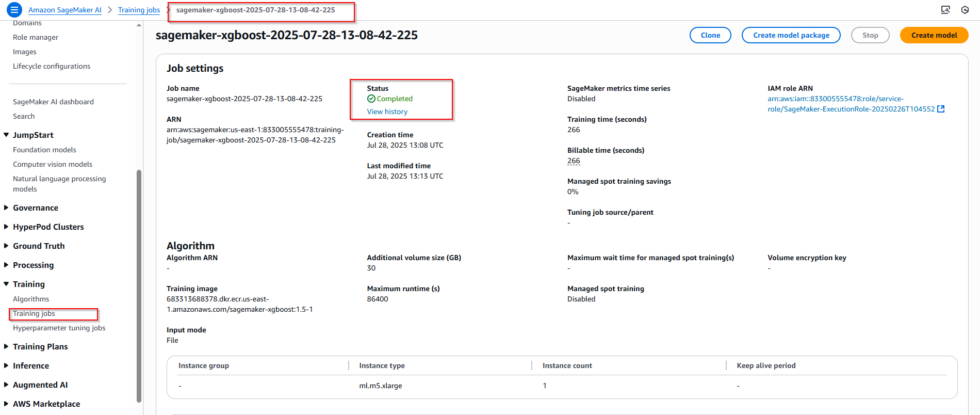Click the Billable time value 266
Image resolution: width=980 pixels, height=415 pixels.
tap(574, 161)
